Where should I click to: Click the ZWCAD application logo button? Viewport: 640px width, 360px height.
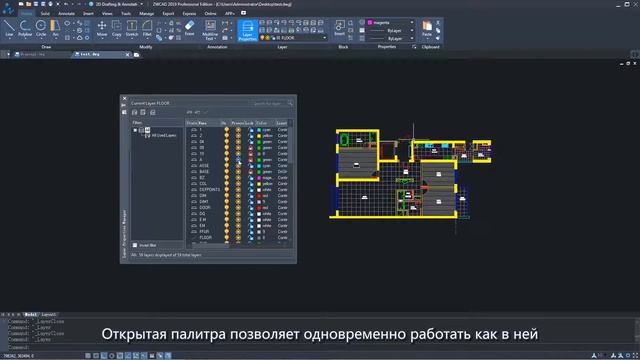pos(8,8)
